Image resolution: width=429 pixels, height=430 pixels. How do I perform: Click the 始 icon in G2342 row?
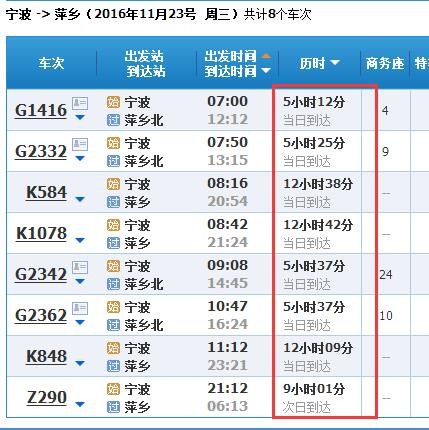click(x=113, y=266)
